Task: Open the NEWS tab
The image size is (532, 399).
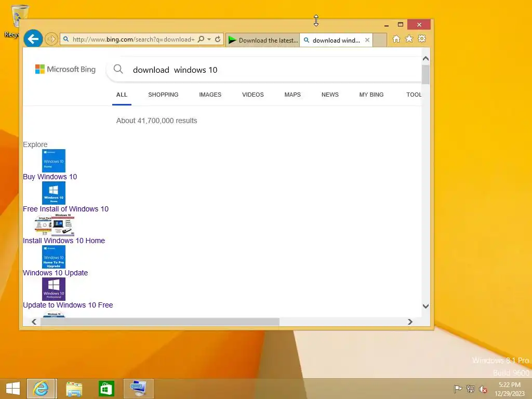Action: click(330, 95)
